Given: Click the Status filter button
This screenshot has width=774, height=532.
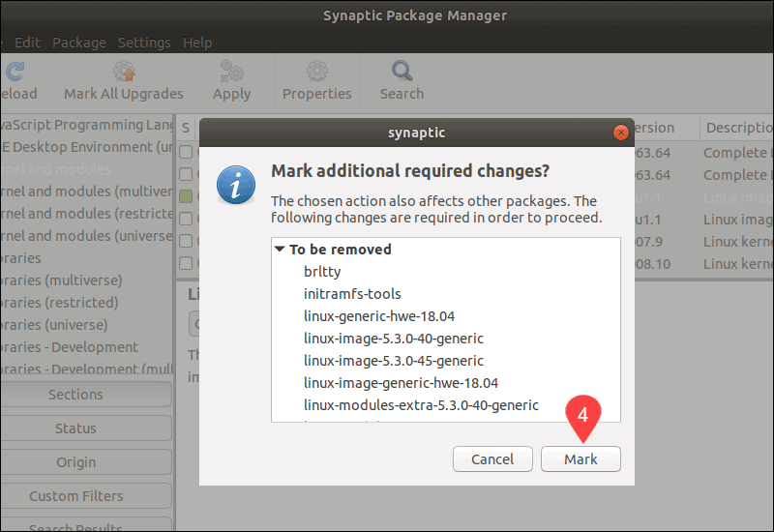Looking at the screenshot, I should 85,428.
